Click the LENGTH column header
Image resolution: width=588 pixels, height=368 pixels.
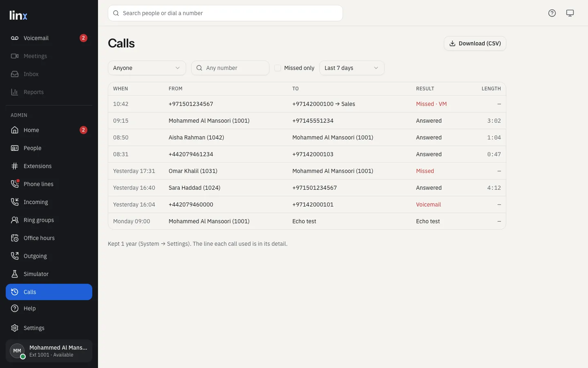491,89
